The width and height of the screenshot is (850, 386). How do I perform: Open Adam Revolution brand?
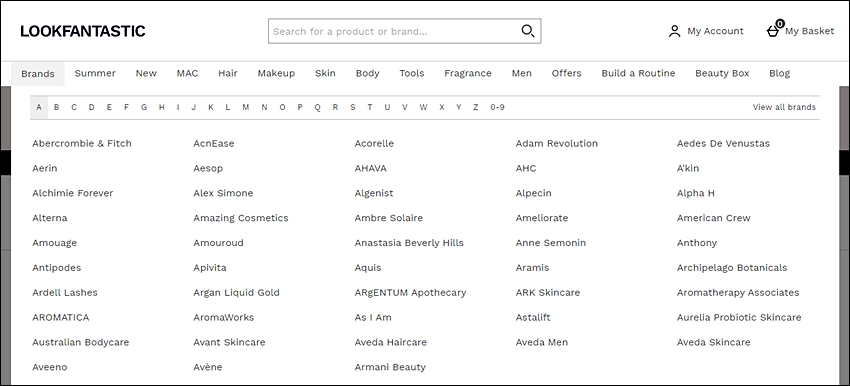point(557,144)
